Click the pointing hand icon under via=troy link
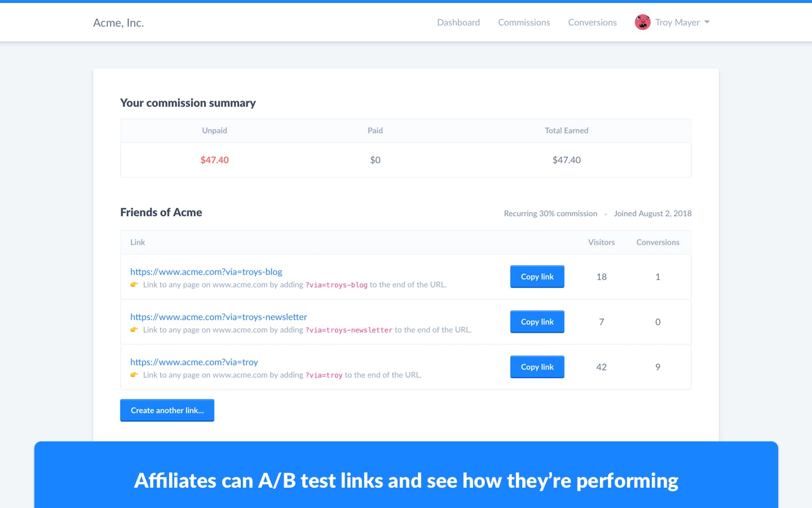 (x=134, y=375)
